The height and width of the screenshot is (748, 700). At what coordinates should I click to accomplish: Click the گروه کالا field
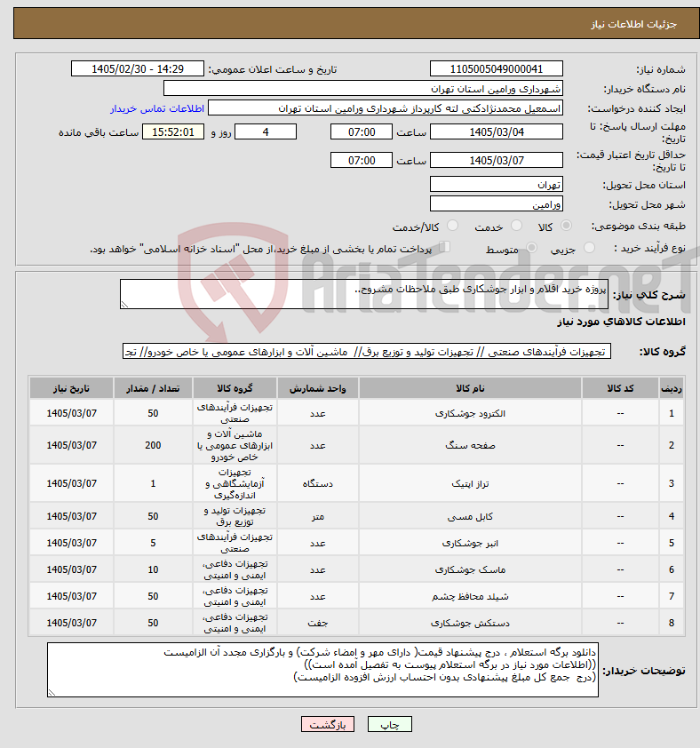367,352
